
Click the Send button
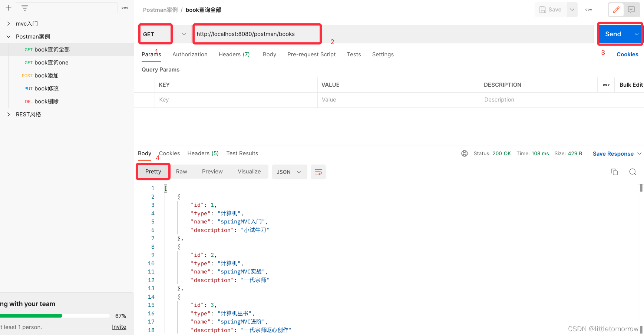(613, 34)
